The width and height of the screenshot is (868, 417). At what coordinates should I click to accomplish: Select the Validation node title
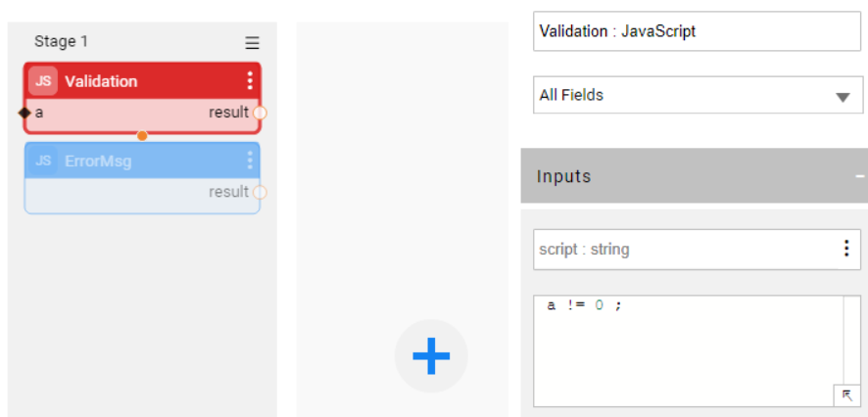pyautogui.click(x=101, y=81)
